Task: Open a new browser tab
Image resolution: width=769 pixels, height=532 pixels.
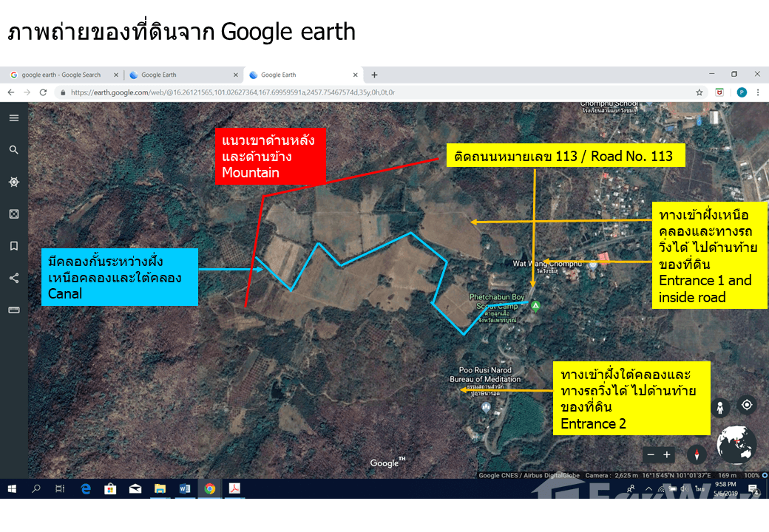Action: click(x=374, y=75)
